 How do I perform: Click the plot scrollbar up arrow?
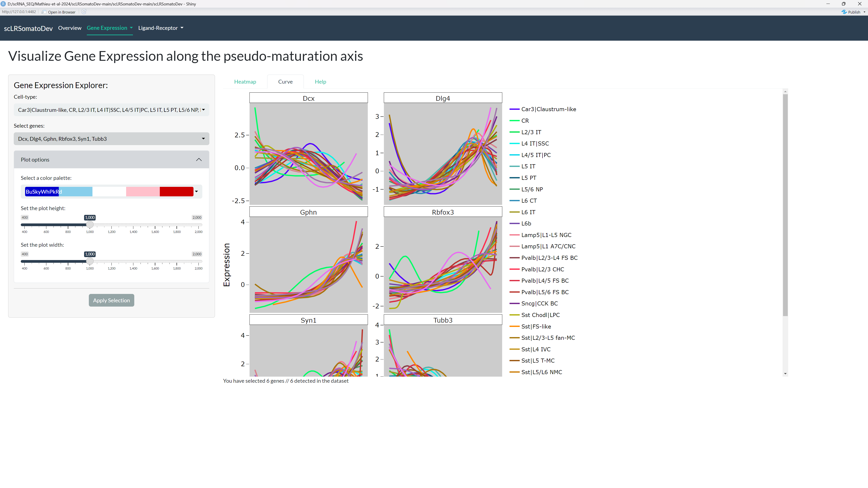pos(785,91)
